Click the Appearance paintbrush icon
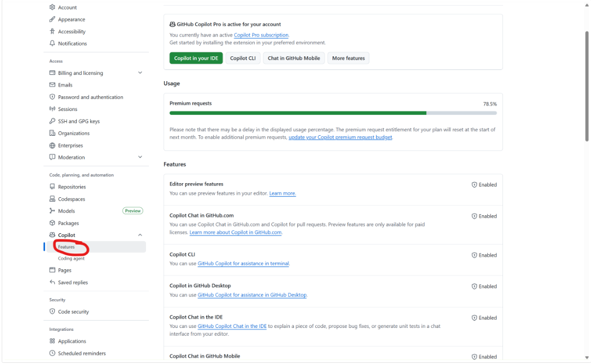 [52, 19]
